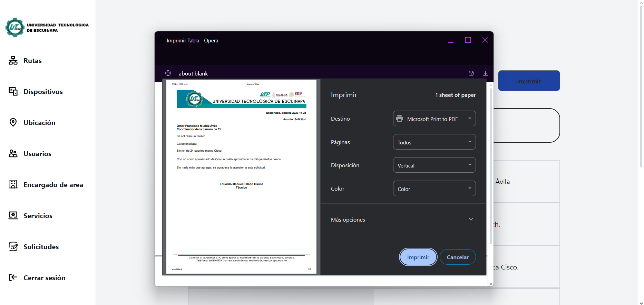Click the cube icon beside about:blank

click(x=471, y=73)
